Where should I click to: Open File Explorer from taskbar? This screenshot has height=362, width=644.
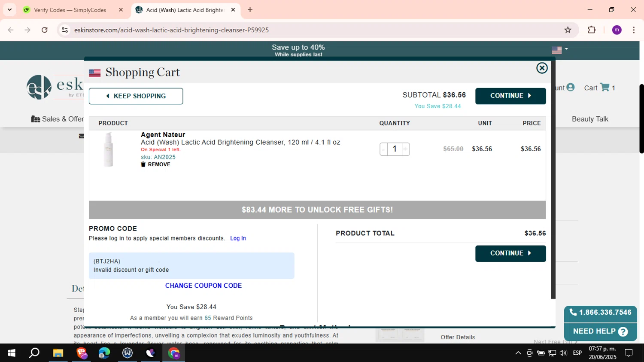pos(58,353)
